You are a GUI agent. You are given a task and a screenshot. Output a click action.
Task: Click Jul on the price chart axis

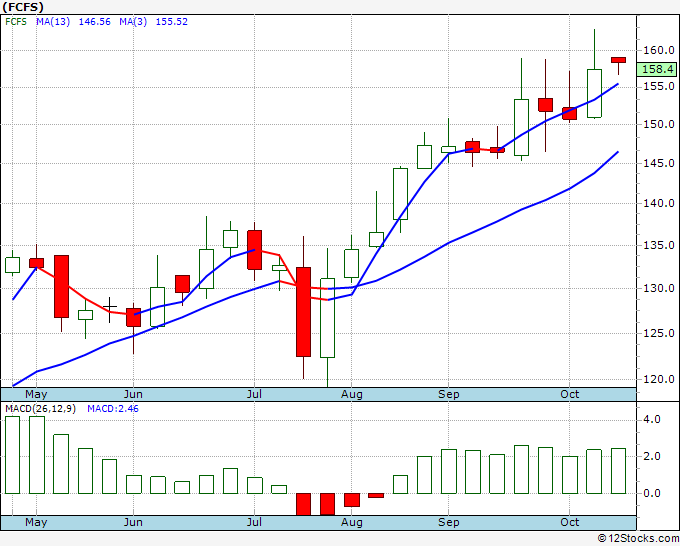coord(254,394)
